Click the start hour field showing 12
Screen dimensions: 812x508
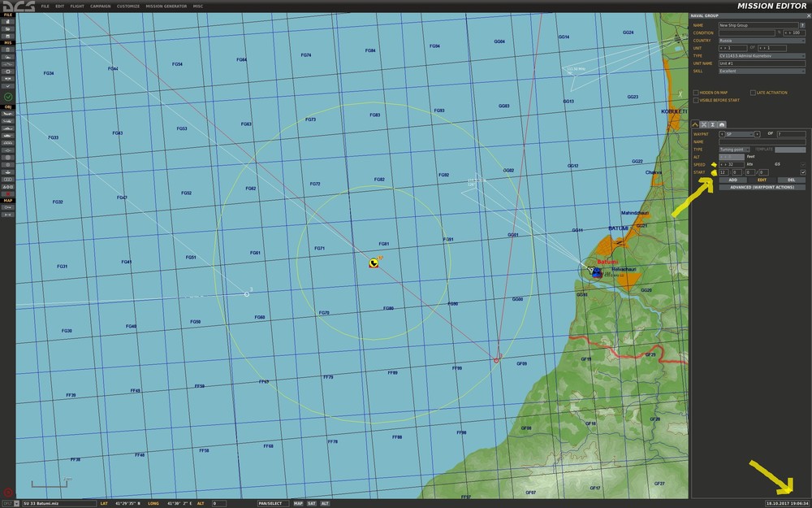[x=724, y=172]
